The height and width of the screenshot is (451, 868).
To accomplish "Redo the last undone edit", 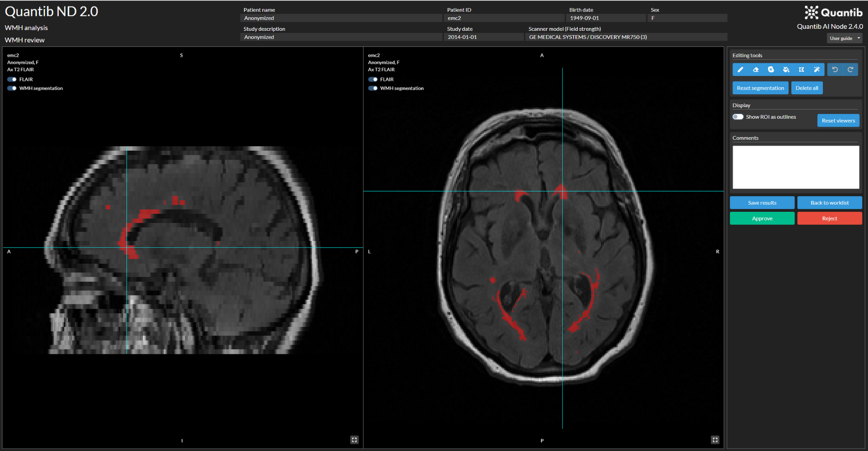I will pyautogui.click(x=850, y=70).
